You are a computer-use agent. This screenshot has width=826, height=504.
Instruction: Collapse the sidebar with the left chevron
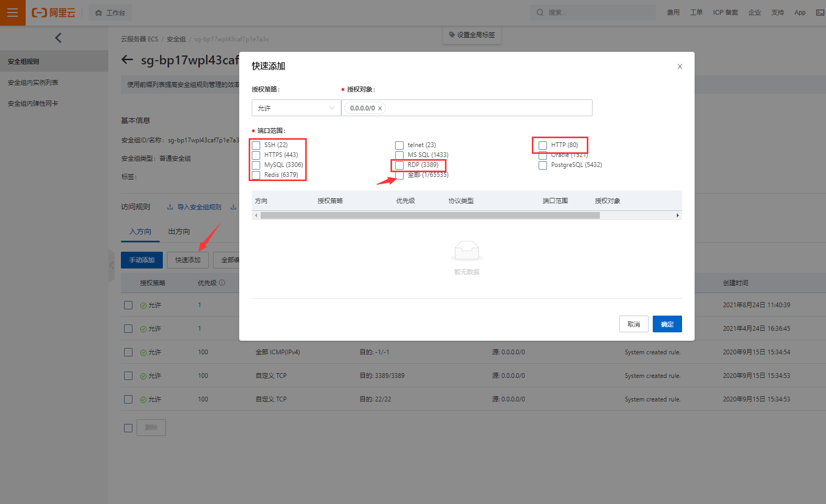tap(58, 38)
